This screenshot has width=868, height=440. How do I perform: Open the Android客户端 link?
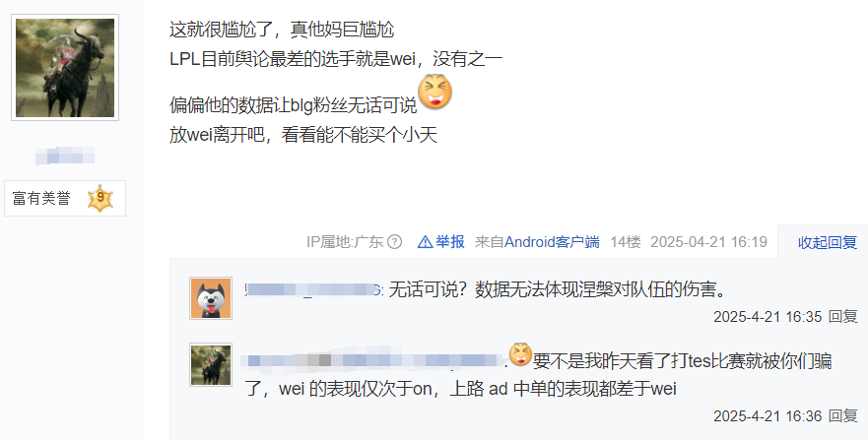pyautogui.click(x=552, y=241)
